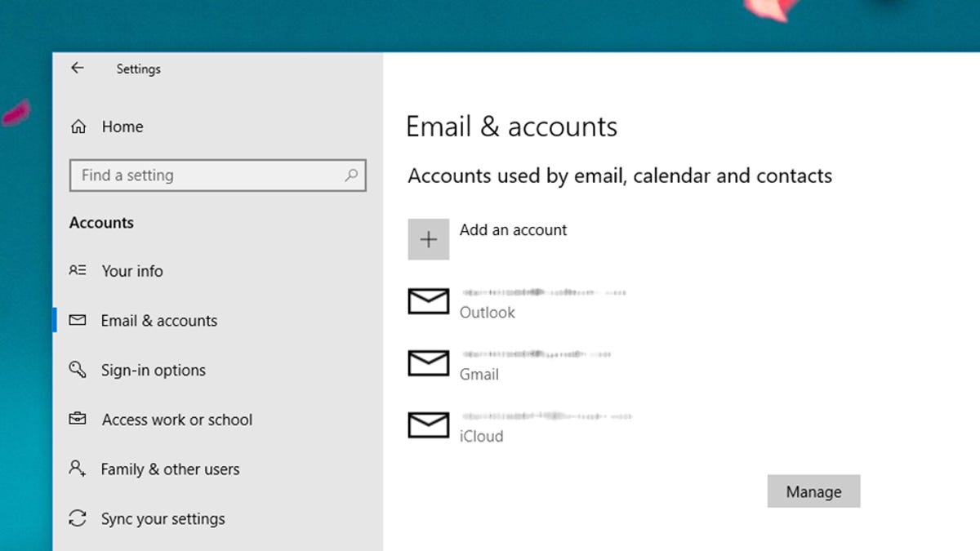The height and width of the screenshot is (551, 980).
Task: Focus the Find a setting search field
Action: [218, 175]
